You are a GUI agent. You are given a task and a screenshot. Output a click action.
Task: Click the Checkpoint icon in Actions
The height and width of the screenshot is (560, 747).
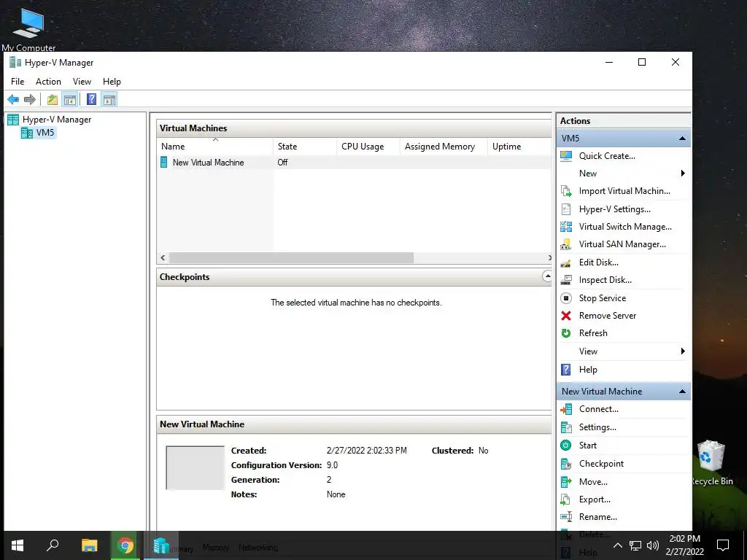tap(566, 463)
